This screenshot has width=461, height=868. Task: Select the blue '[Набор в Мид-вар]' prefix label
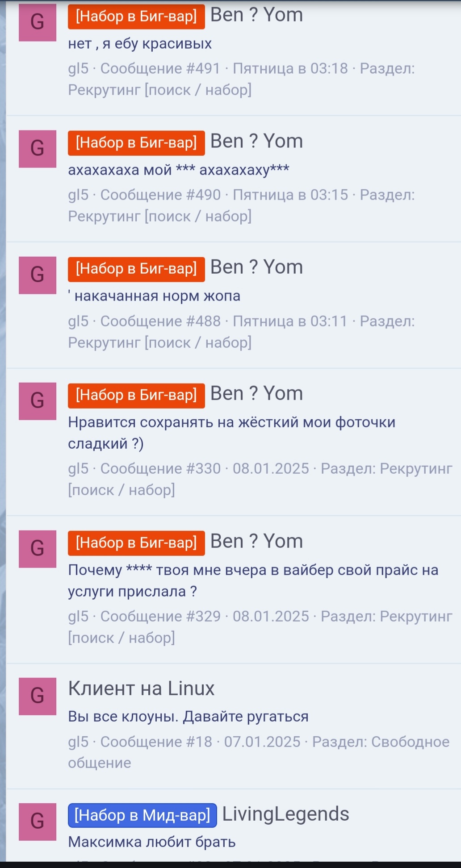click(141, 814)
